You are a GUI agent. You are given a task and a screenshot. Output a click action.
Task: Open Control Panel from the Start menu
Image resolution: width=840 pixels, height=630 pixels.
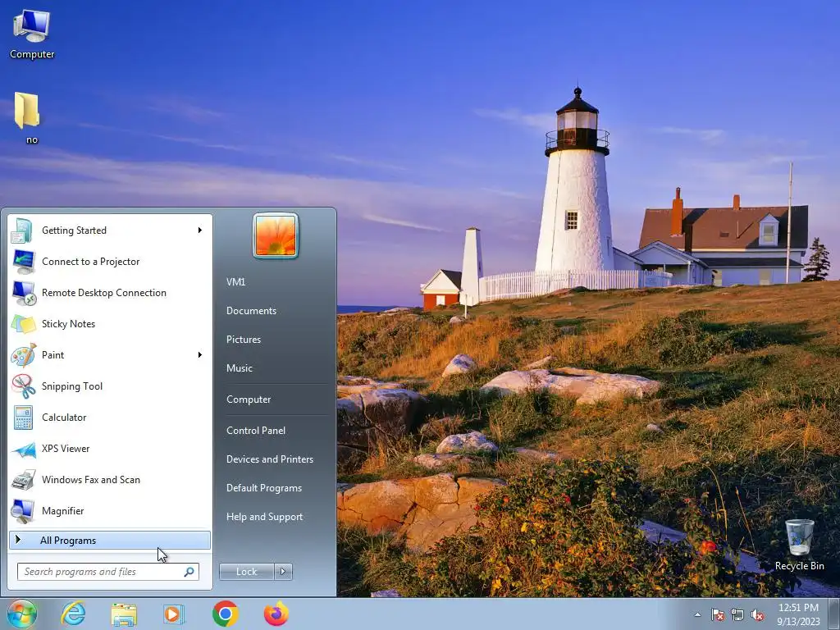pos(256,431)
